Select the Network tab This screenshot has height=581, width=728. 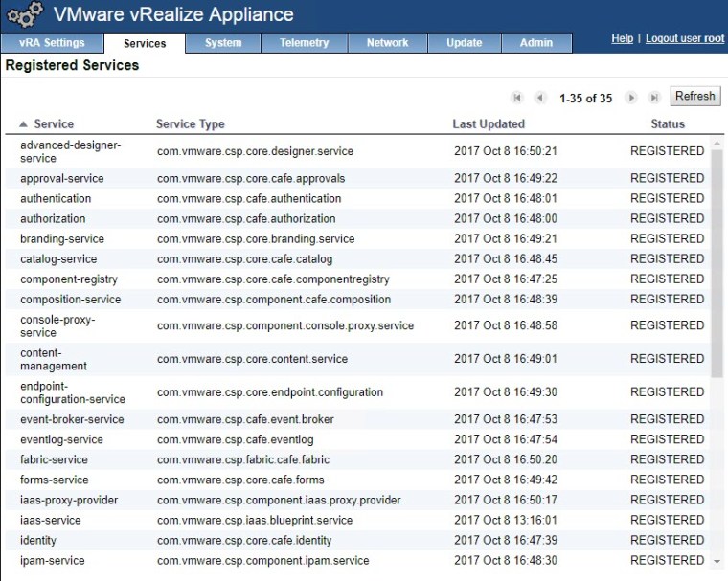387,43
